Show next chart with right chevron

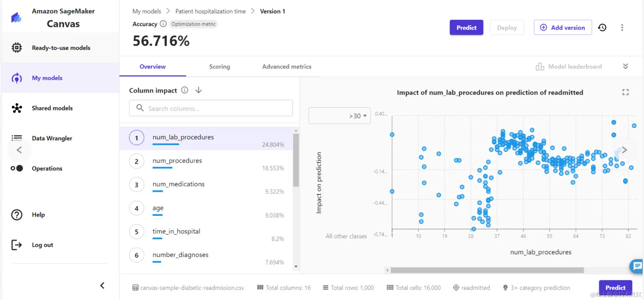click(x=624, y=150)
